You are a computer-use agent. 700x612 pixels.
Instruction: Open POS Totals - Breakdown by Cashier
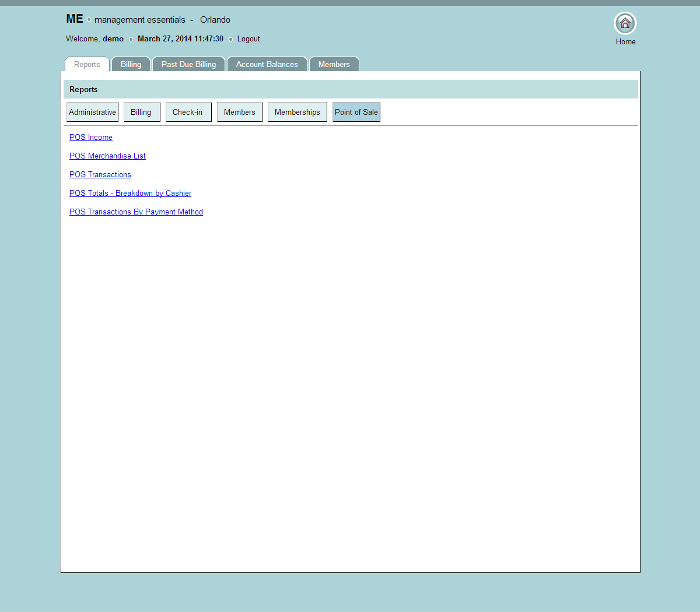(130, 194)
